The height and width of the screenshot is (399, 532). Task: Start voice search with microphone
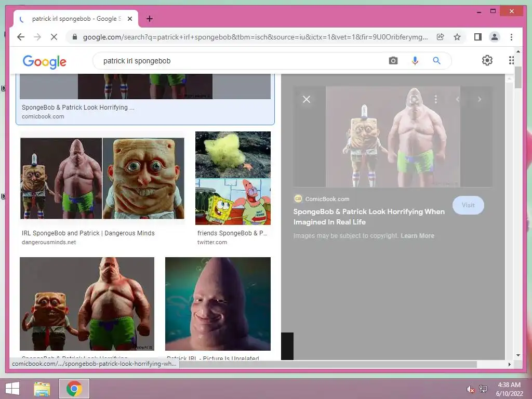(x=415, y=61)
